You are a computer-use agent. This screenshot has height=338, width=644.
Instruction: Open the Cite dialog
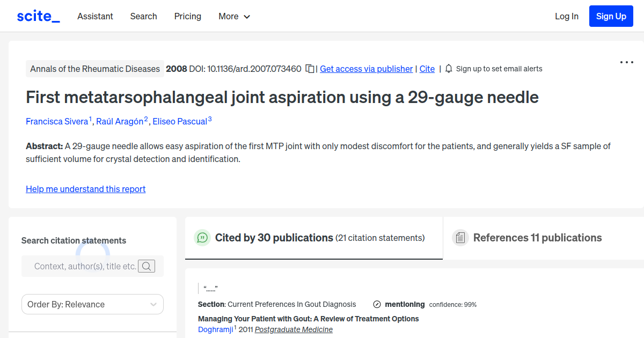(427, 69)
